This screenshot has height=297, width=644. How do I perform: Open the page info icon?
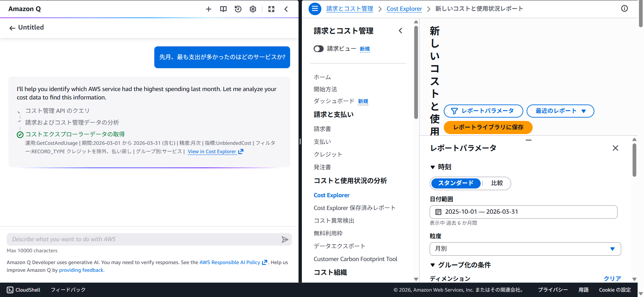pos(625,9)
